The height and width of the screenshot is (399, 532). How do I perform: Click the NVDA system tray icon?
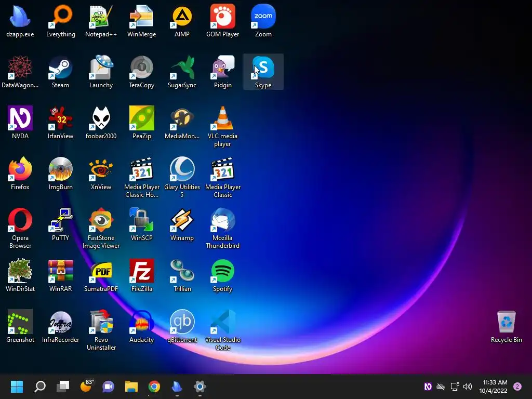coord(428,387)
